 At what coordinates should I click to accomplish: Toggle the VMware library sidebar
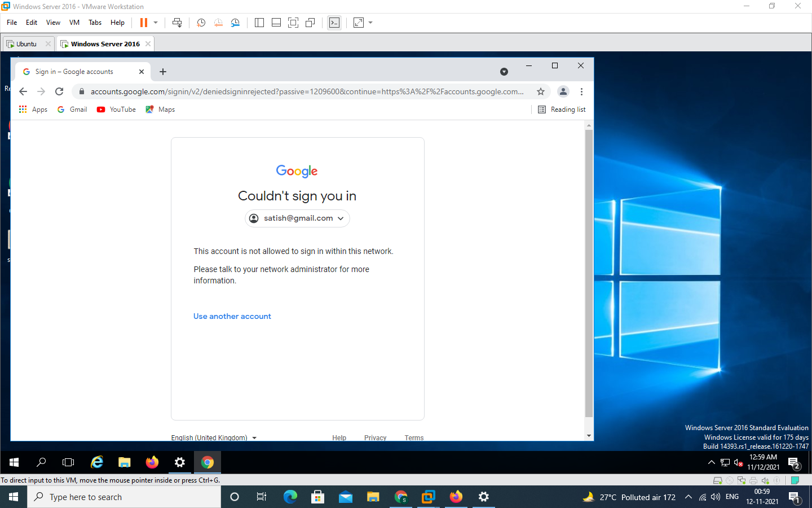(x=259, y=23)
